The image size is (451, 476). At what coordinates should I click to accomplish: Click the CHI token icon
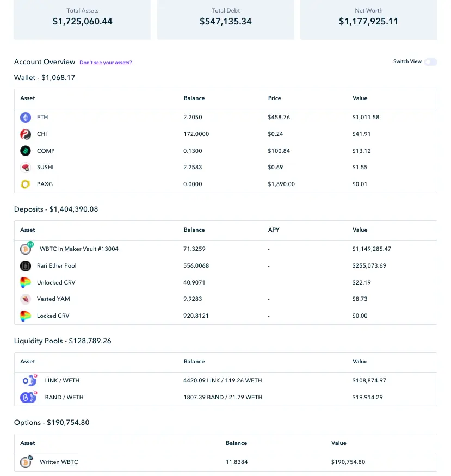click(26, 134)
